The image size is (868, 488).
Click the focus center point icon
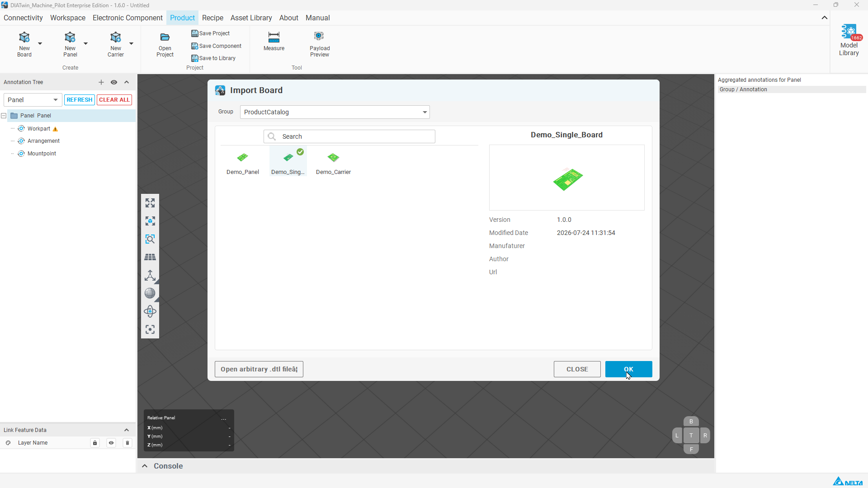pyautogui.click(x=150, y=329)
